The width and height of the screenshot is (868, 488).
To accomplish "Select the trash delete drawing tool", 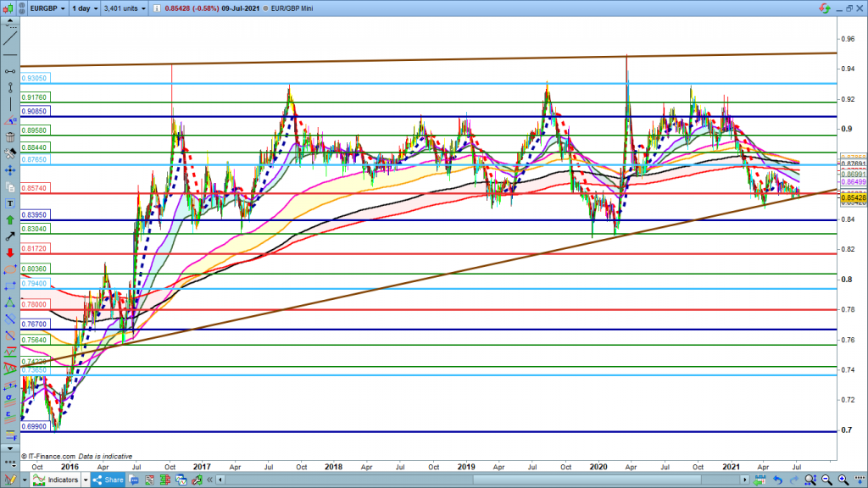I will tap(8, 138).
